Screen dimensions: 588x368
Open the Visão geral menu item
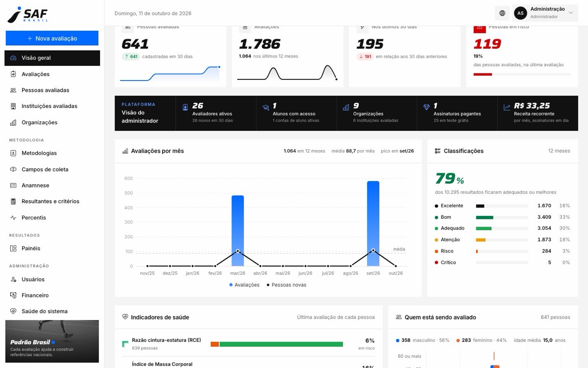[52, 58]
